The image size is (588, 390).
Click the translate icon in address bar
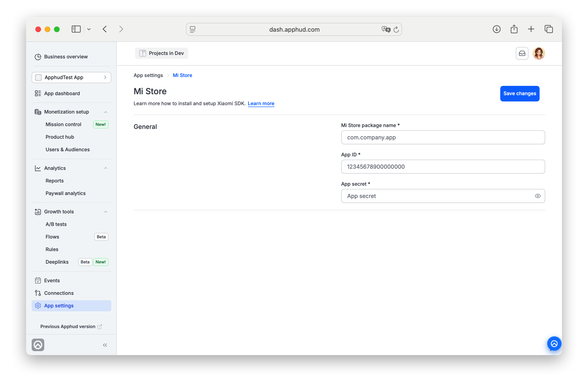click(385, 29)
